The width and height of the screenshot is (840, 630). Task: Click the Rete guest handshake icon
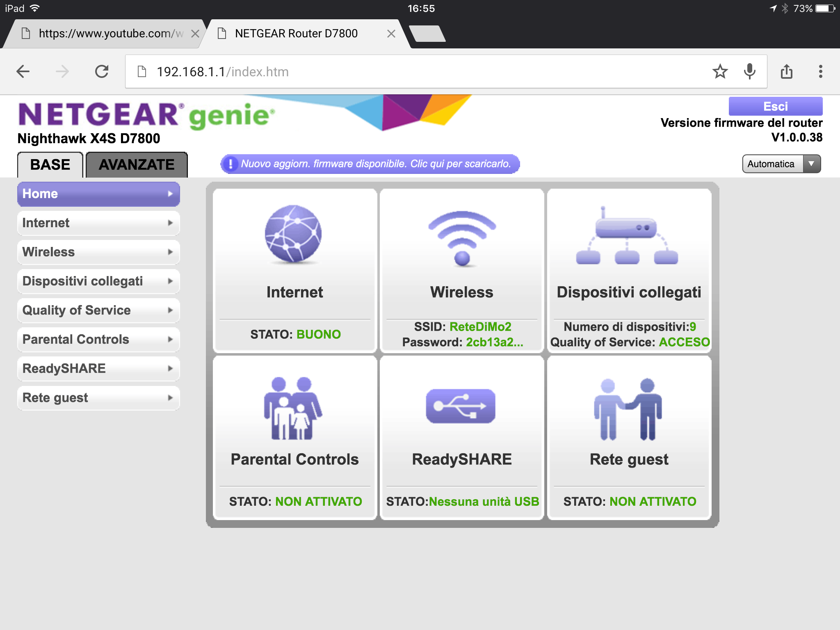(628, 409)
